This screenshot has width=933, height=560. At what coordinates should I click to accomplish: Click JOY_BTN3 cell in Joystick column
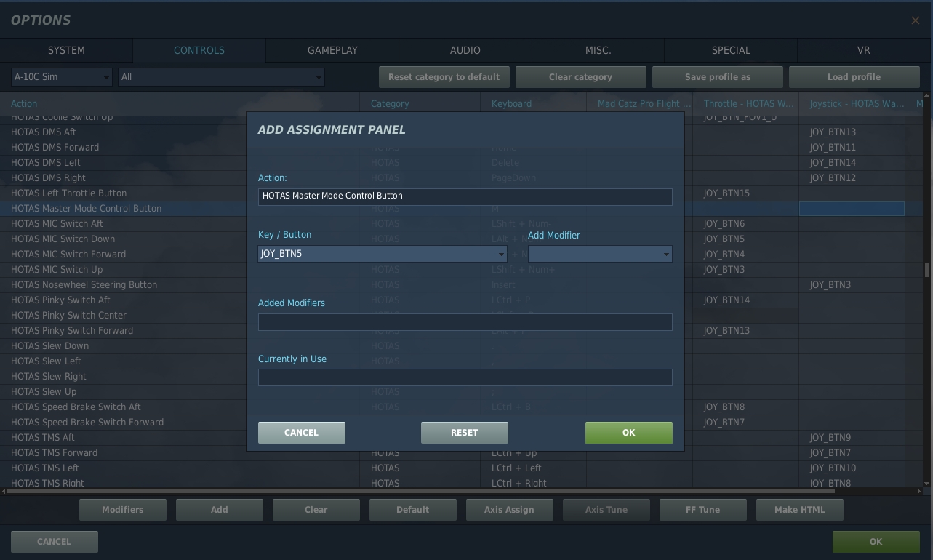(x=852, y=285)
